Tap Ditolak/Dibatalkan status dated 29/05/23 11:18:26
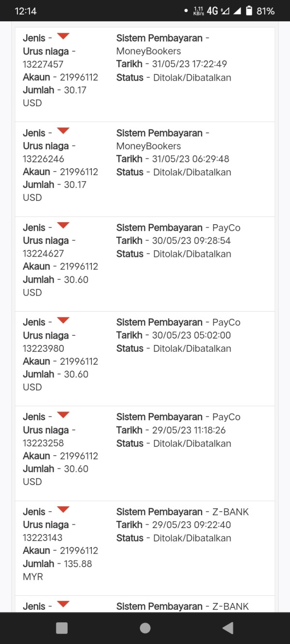The height and width of the screenshot is (644, 290). (x=192, y=444)
